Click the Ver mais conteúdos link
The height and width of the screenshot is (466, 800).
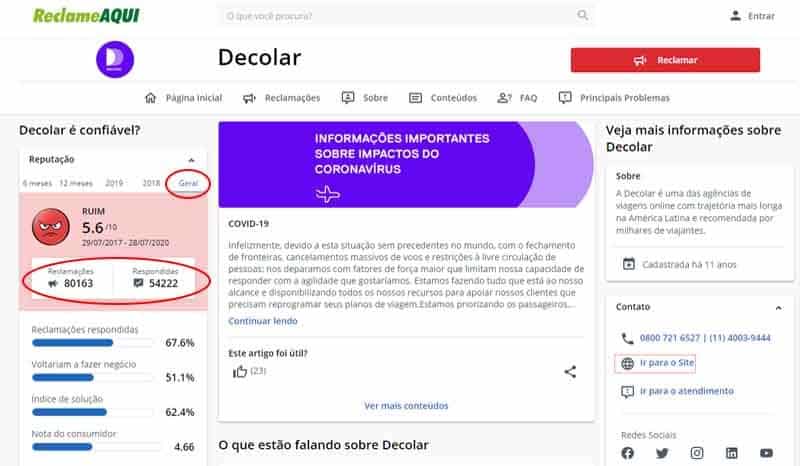click(406, 406)
